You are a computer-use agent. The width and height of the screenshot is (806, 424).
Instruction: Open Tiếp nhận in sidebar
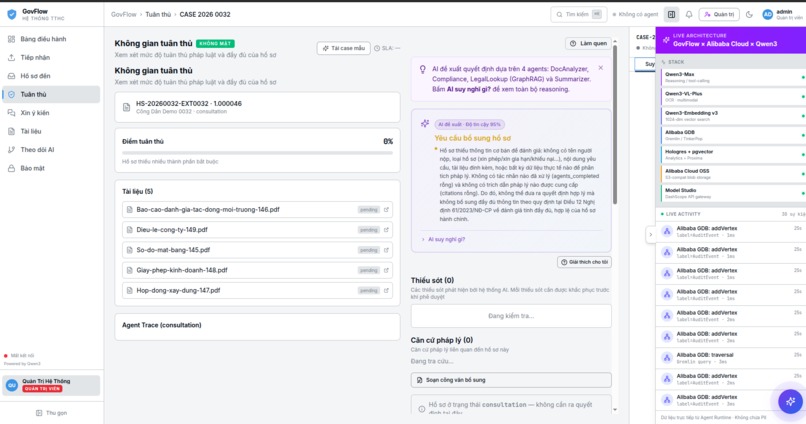51,58
